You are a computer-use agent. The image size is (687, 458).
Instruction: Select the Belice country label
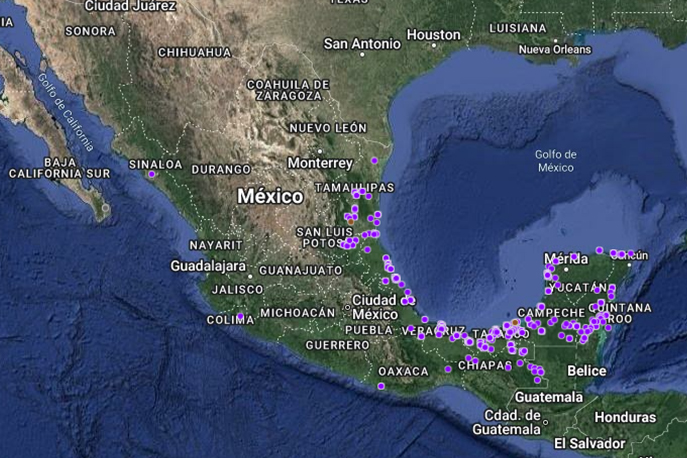pos(587,371)
